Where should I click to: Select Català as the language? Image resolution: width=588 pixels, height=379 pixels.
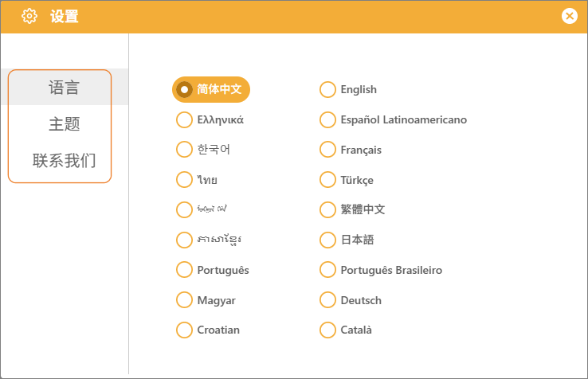[x=327, y=330]
